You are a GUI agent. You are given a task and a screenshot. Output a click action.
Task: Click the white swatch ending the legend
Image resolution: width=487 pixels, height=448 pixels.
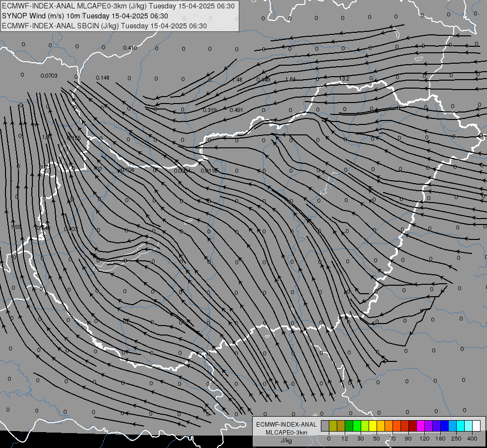pos(477,426)
